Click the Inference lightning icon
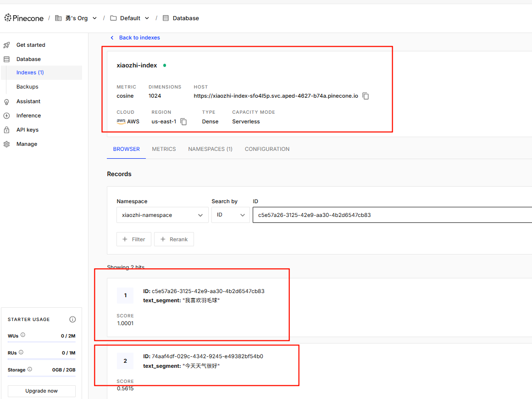Screen dimensions: 532x399 [x=6, y=116]
